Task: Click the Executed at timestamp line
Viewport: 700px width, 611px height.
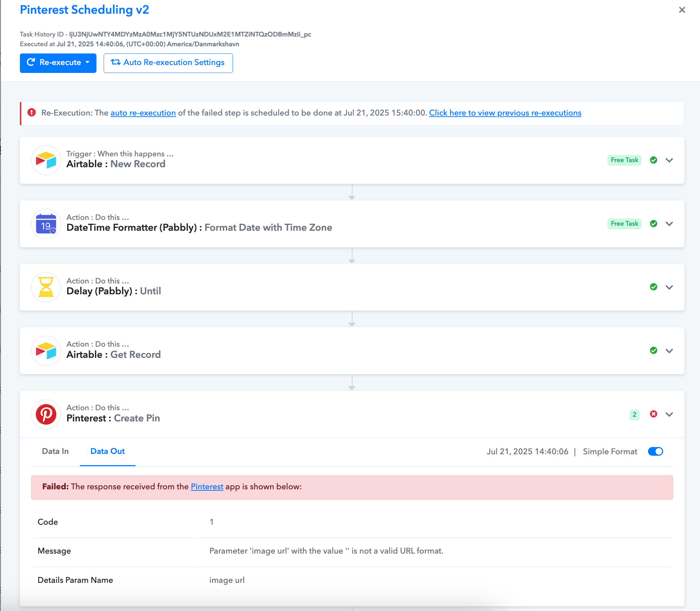Action: pos(129,44)
